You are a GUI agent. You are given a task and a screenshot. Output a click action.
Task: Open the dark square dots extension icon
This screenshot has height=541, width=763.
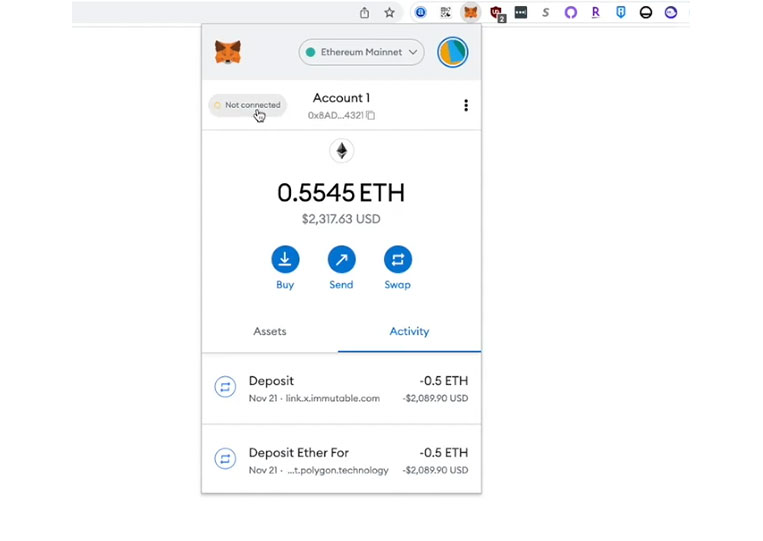tap(521, 12)
